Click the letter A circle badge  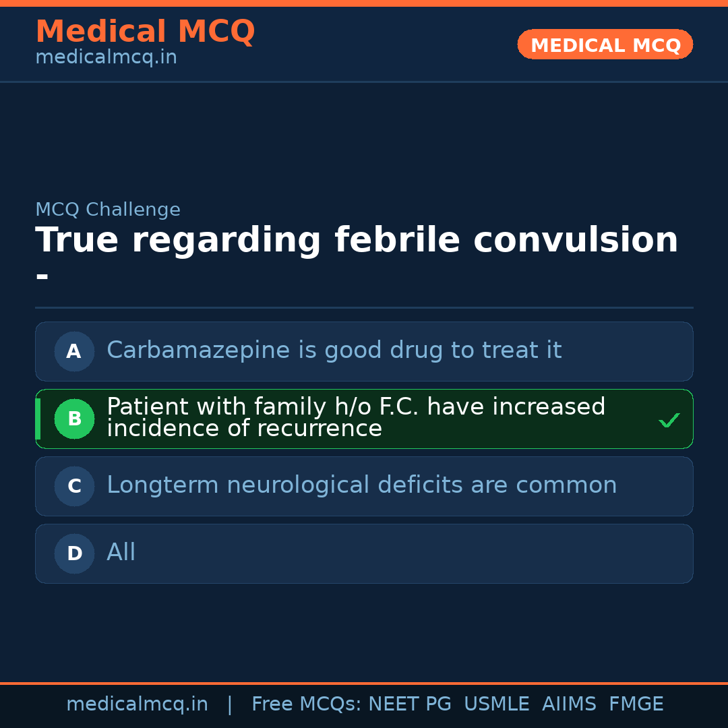click(74, 351)
